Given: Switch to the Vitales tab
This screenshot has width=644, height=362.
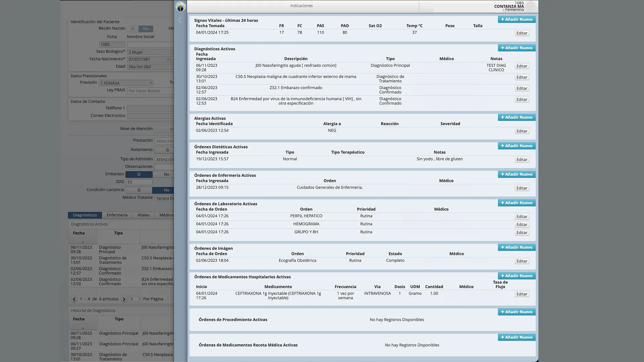Looking at the screenshot, I should point(144,215).
